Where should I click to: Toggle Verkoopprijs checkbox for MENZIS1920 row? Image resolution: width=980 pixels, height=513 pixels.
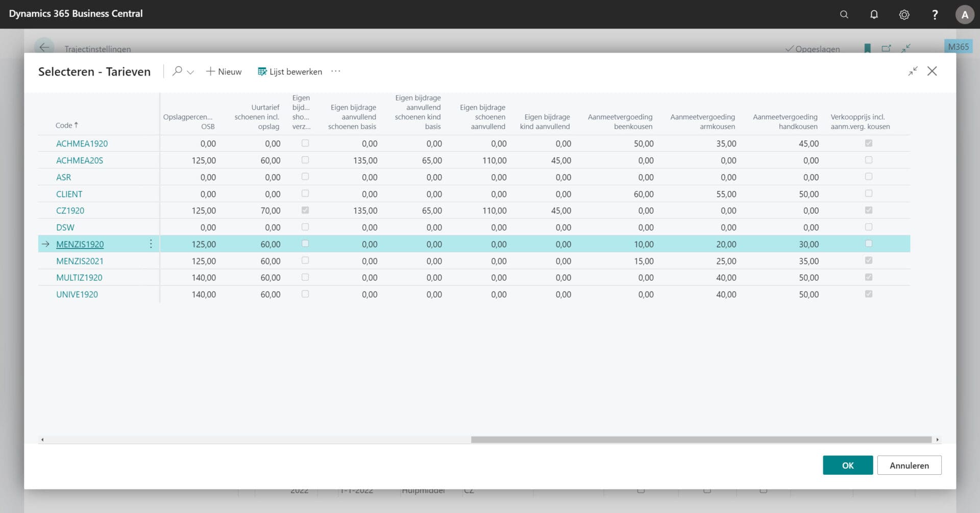(868, 244)
